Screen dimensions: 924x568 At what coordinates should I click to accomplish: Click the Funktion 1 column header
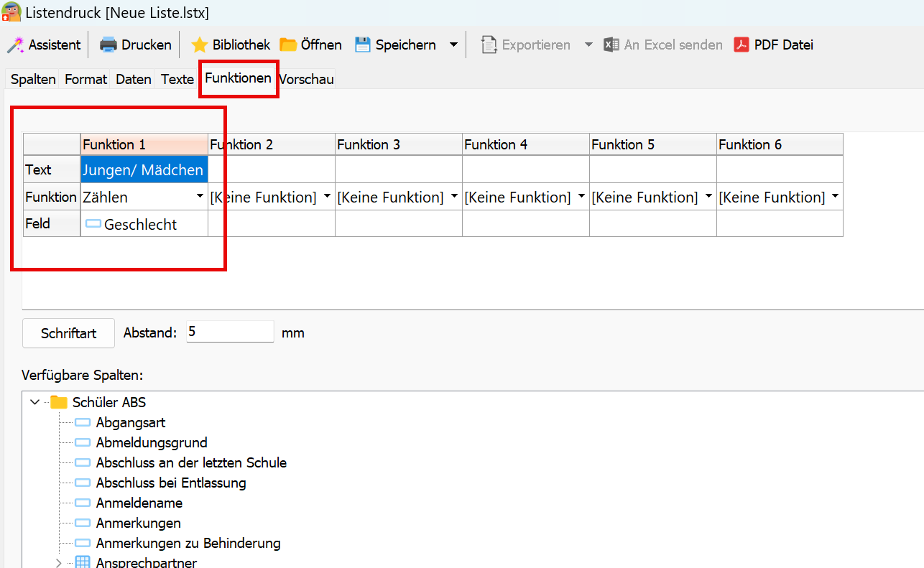[144, 144]
